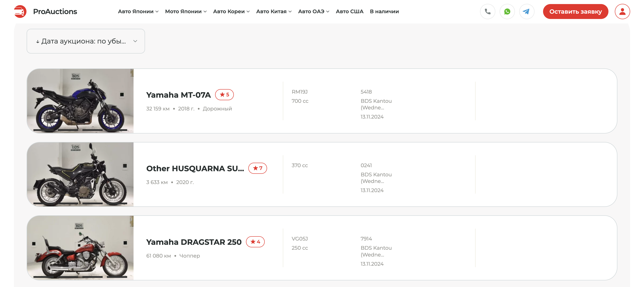Click lot number 0241
The width and height of the screenshot is (644, 287).
point(366,165)
